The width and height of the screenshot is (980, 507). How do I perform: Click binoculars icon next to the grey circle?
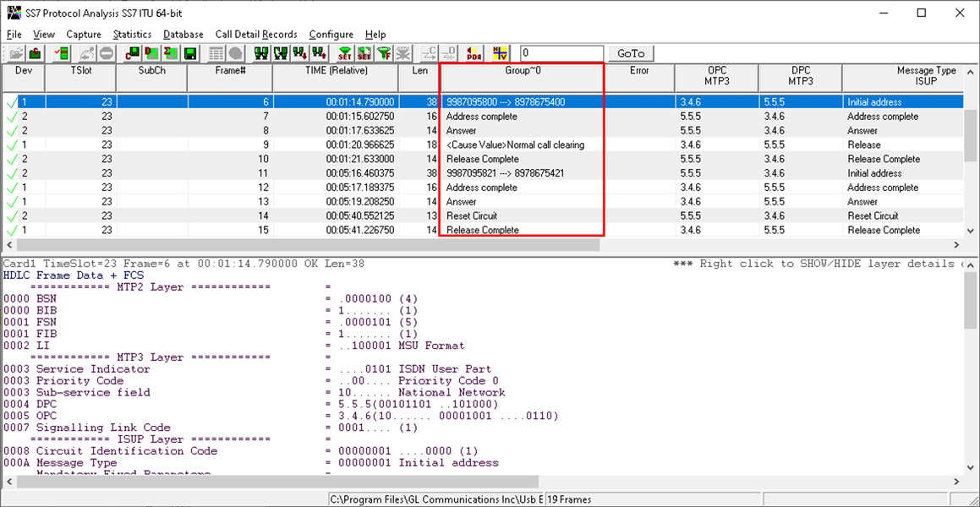tap(261, 54)
